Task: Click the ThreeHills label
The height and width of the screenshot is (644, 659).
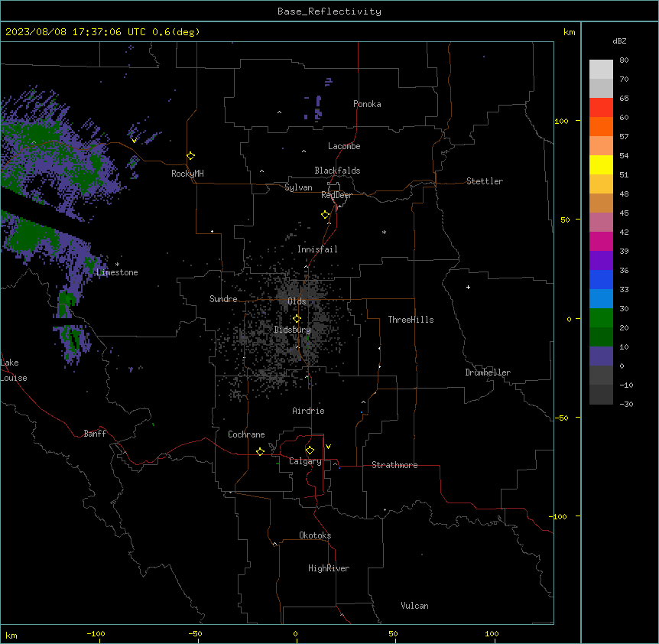Action: click(x=411, y=320)
